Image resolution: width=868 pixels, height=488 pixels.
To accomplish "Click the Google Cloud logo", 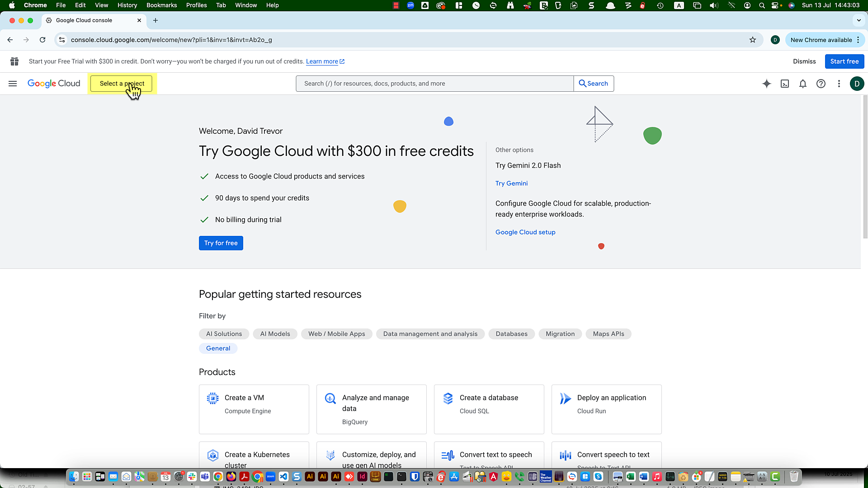I will (x=53, y=84).
